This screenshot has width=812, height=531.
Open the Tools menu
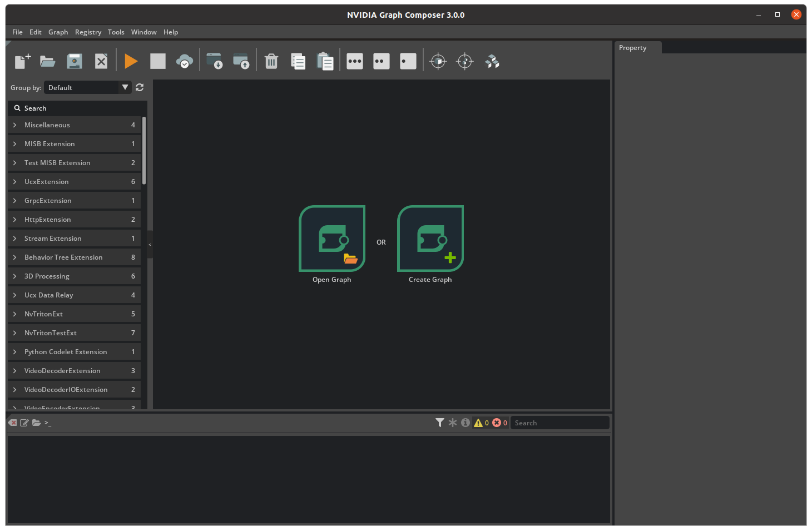(x=116, y=32)
